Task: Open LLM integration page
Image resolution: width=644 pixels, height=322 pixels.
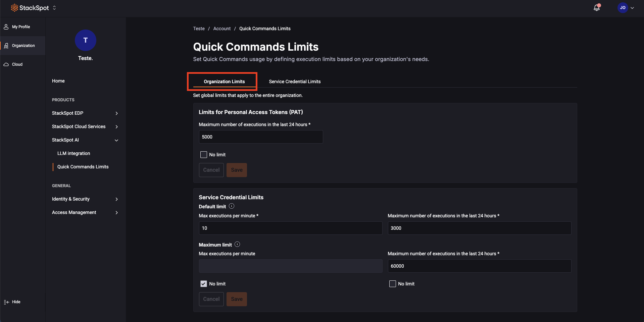Action: click(73, 153)
